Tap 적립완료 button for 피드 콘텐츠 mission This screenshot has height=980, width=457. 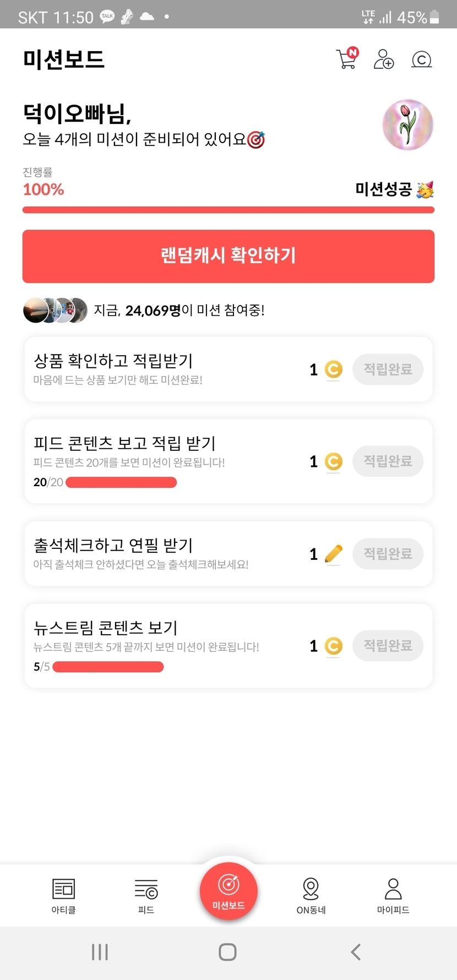coord(388,461)
